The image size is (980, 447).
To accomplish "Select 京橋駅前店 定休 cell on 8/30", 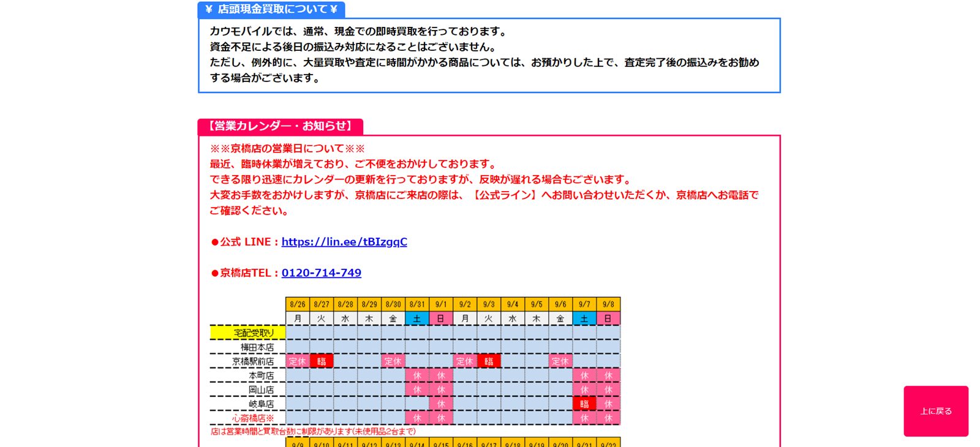I will coord(393,361).
